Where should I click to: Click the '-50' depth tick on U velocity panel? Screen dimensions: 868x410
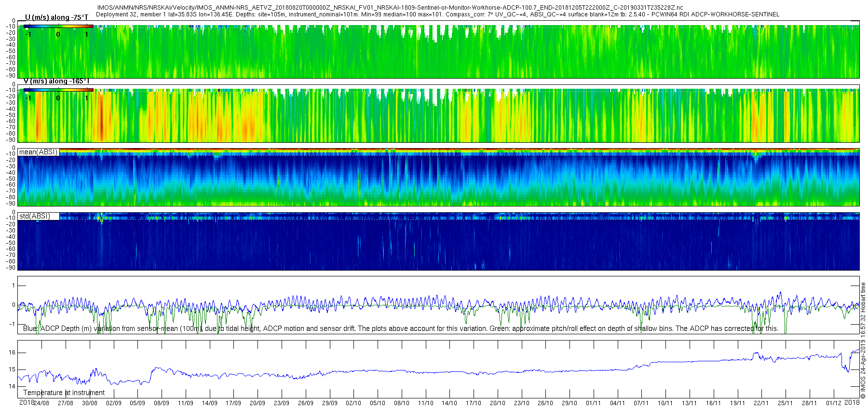click(x=11, y=51)
